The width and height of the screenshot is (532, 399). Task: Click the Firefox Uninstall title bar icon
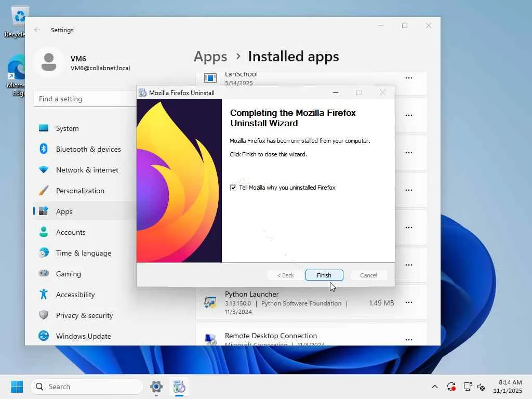click(142, 92)
